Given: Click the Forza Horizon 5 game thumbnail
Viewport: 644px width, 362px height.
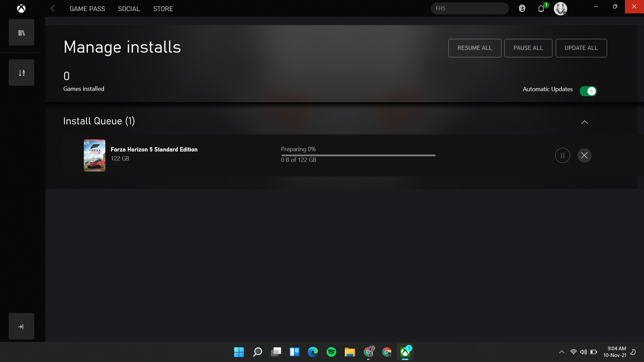Looking at the screenshot, I should (94, 155).
